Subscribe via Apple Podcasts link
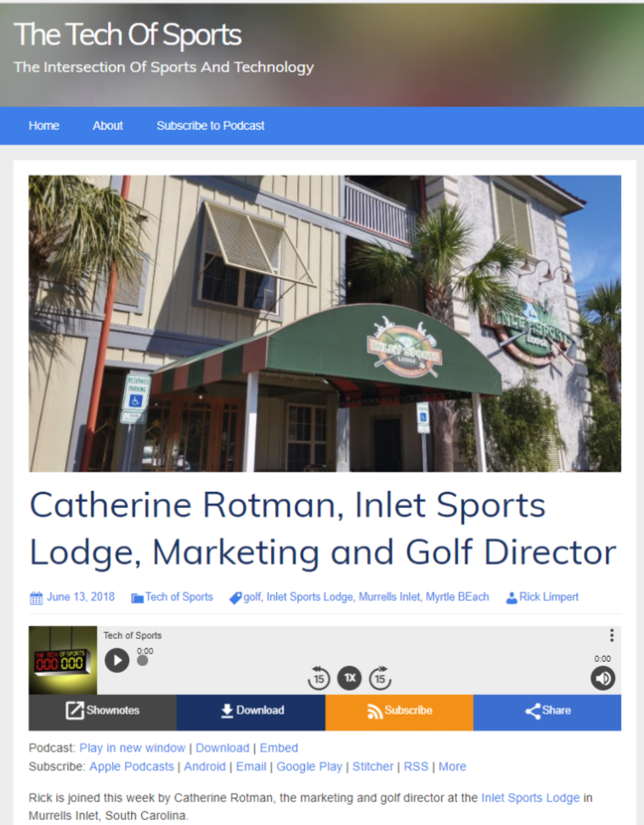The height and width of the screenshot is (825, 644). tap(132, 766)
